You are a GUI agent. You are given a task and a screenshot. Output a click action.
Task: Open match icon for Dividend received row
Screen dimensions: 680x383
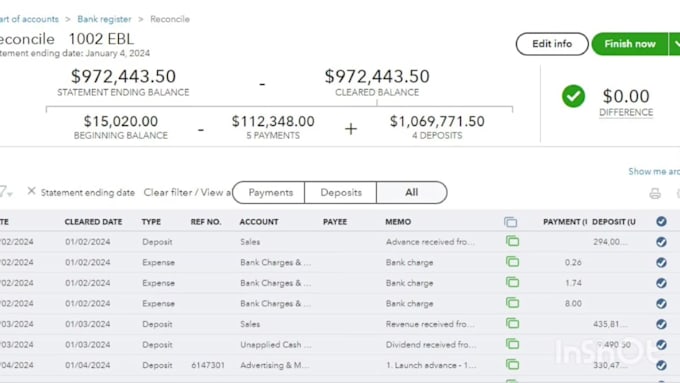tap(512, 344)
